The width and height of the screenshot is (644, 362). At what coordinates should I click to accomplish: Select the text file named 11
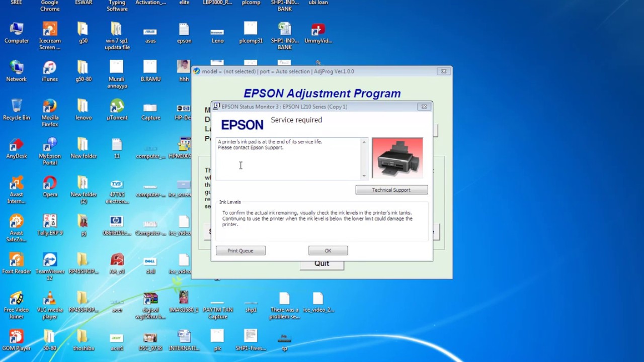click(117, 148)
